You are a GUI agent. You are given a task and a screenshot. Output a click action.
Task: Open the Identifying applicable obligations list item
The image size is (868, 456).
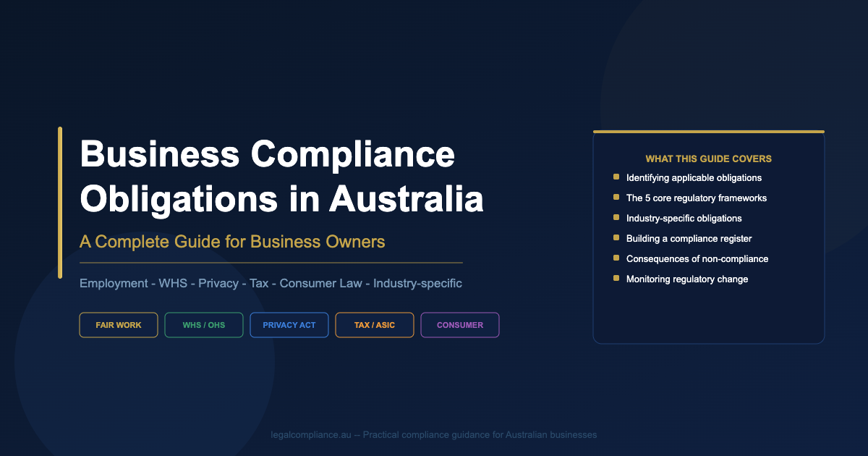click(694, 177)
